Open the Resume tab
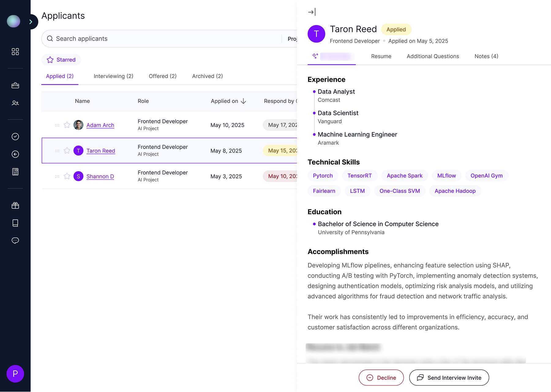 [381, 56]
